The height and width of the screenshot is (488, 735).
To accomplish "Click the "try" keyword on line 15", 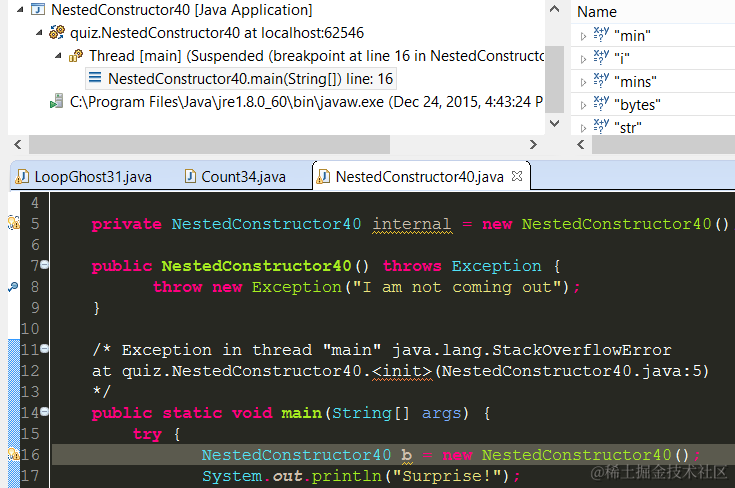I will (147, 434).
